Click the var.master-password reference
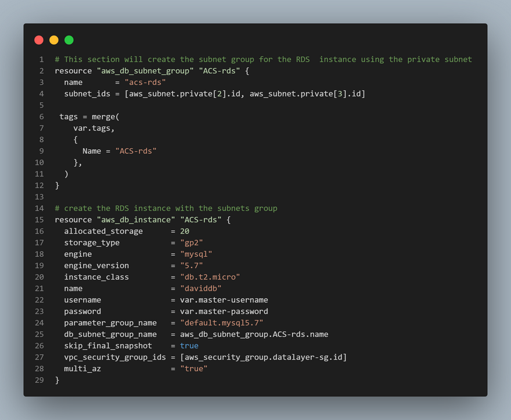This screenshot has height=420, width=511. pyautogui.click(x=224, y=311)
